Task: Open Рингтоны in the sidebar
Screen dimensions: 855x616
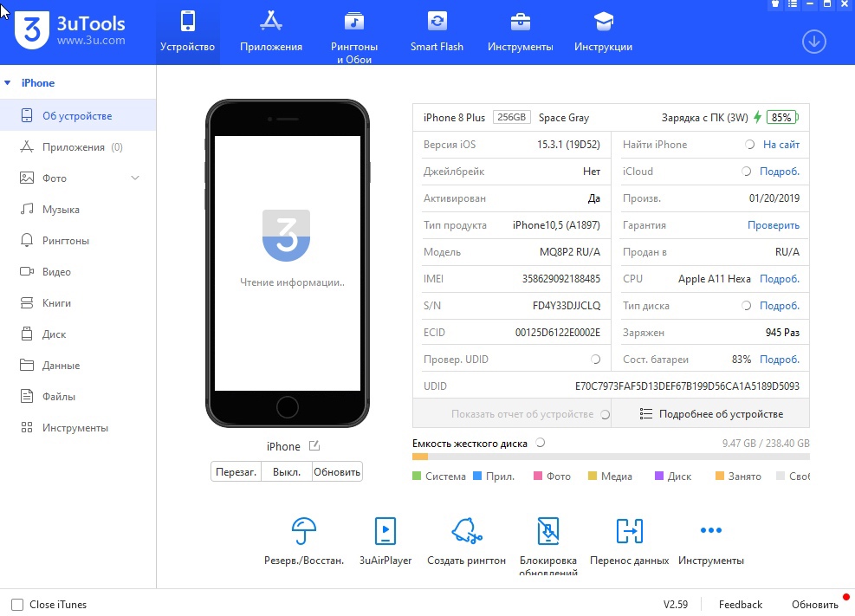Action: pos(78,240)
